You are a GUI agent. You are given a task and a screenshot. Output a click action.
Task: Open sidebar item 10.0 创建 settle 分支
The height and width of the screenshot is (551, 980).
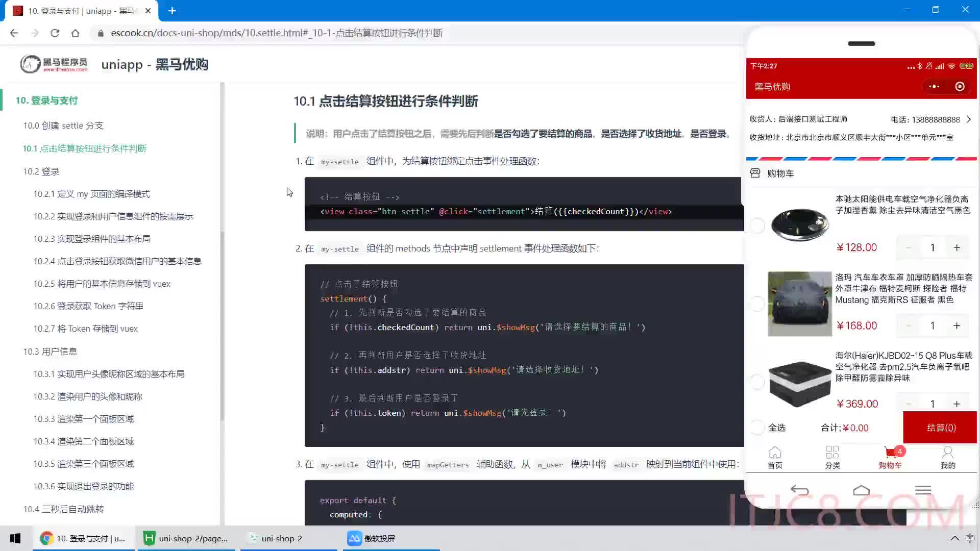click(63, 126)
